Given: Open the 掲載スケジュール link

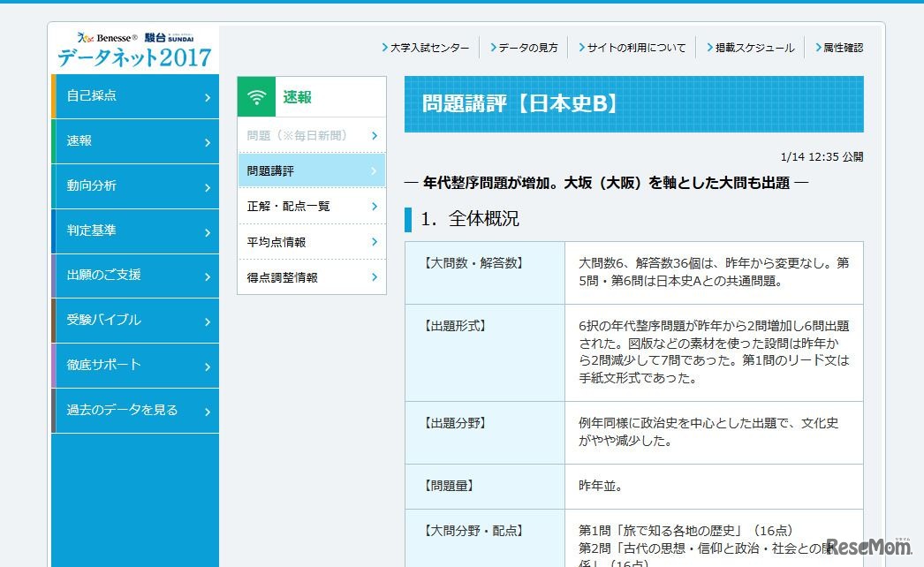Looking at the screenshot, I should click(x=753, y=49).
